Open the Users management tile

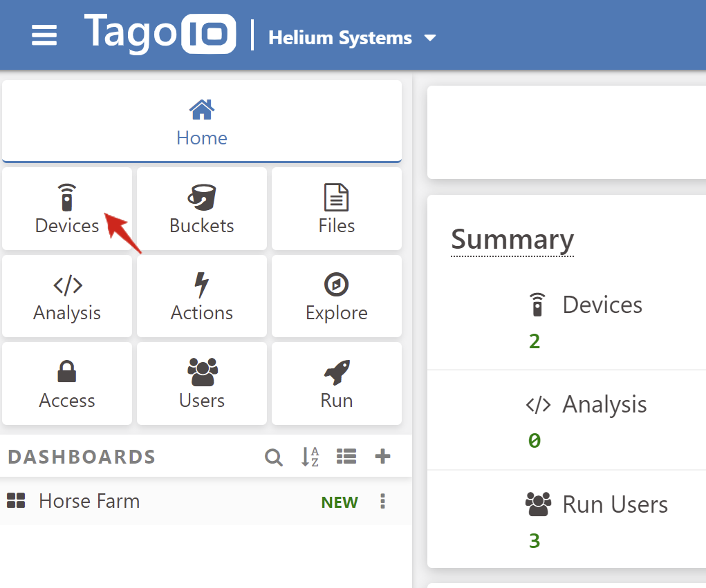(x=202, y=383)
